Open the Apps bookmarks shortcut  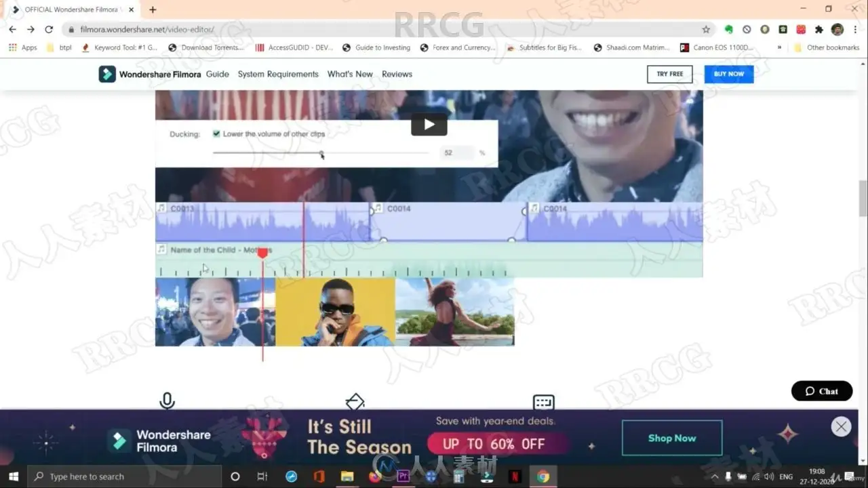[22, 47]
